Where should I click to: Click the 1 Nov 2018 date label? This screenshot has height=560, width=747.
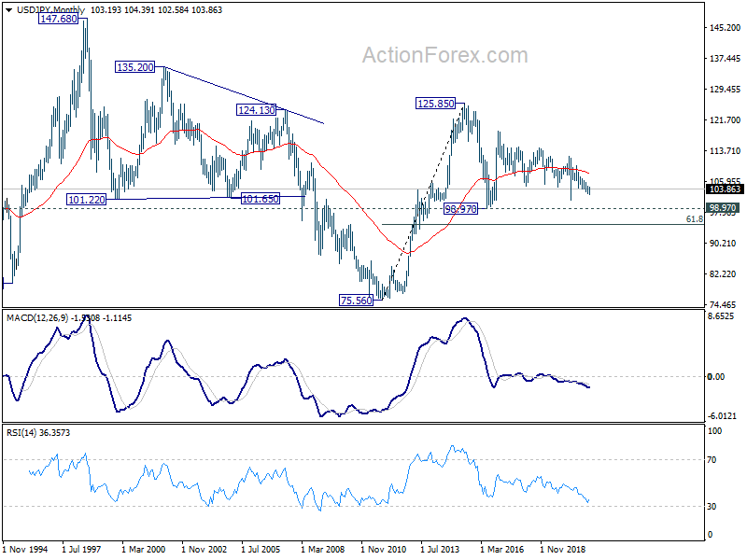(x=563, y=549)
